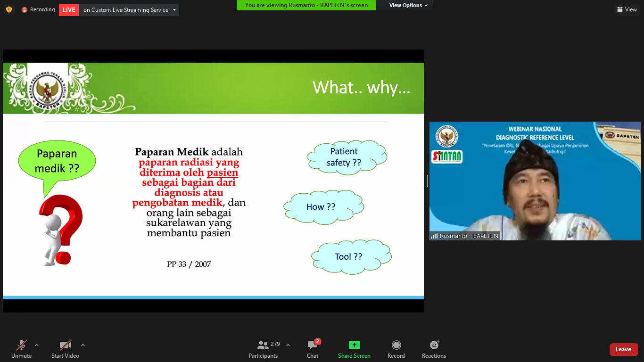Open the View Options menu
The width and height of the screenshot is (644, 362).
408,5
